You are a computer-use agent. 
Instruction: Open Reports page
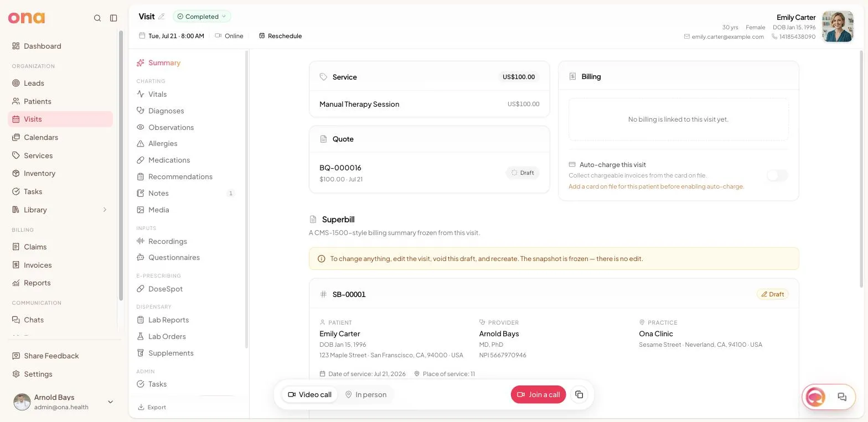pyautogui.click(x=60, y=283)
